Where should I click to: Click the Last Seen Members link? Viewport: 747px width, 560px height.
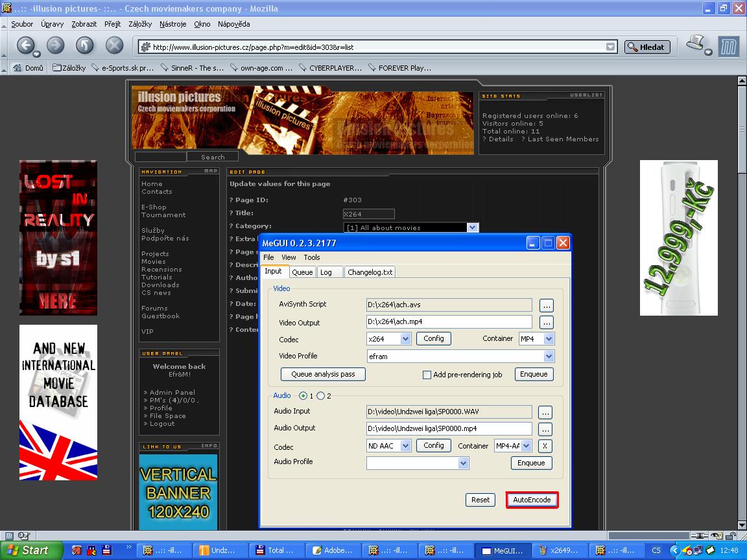click(x=563, y=139)
